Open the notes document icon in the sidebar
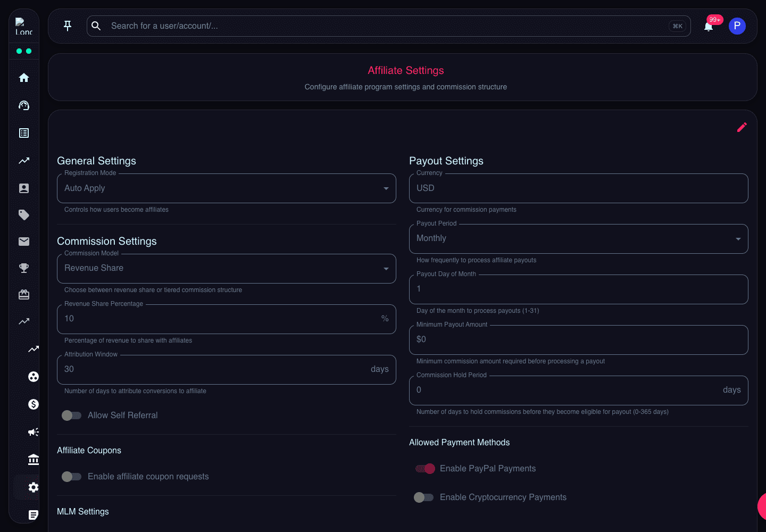The height and width of the screenshot is (532, 766). click(x=34, y=515)
